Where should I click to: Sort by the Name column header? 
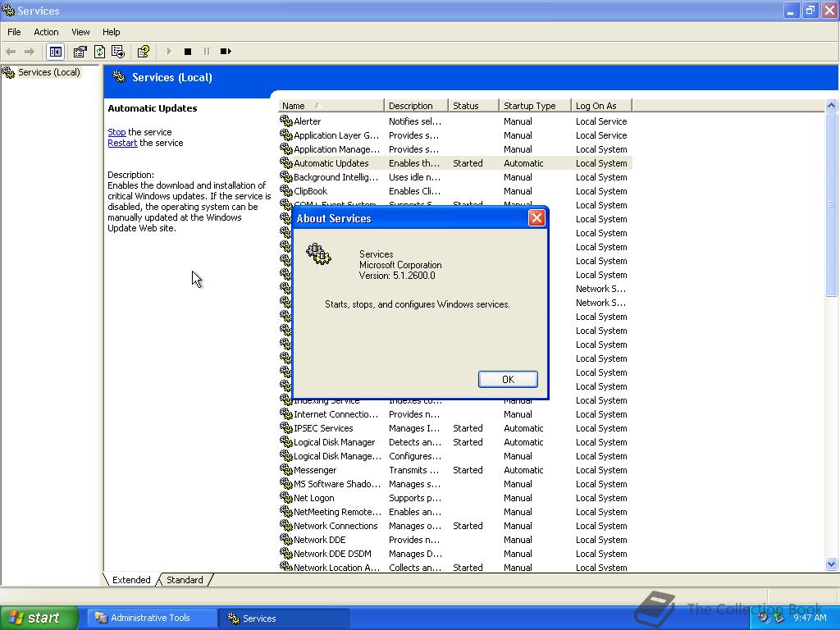point(331,106)
